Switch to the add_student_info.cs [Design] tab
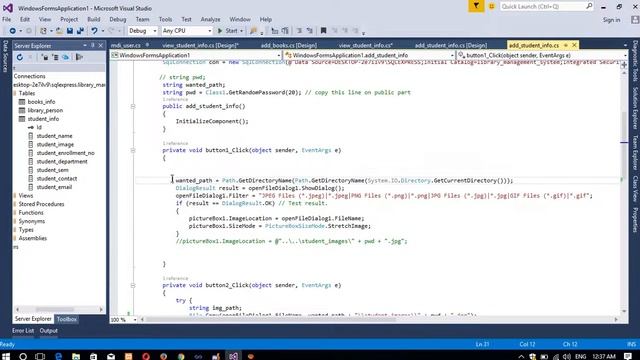This screenshot has width=640, height=360. pos(451,45)
